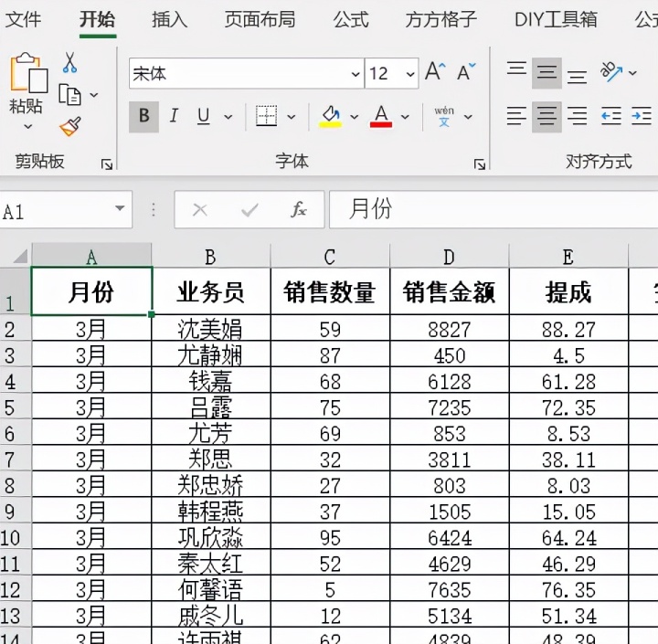Open the font size dropdown 12
The width and height of the screenshot is (658, 644).
point(410,74)
